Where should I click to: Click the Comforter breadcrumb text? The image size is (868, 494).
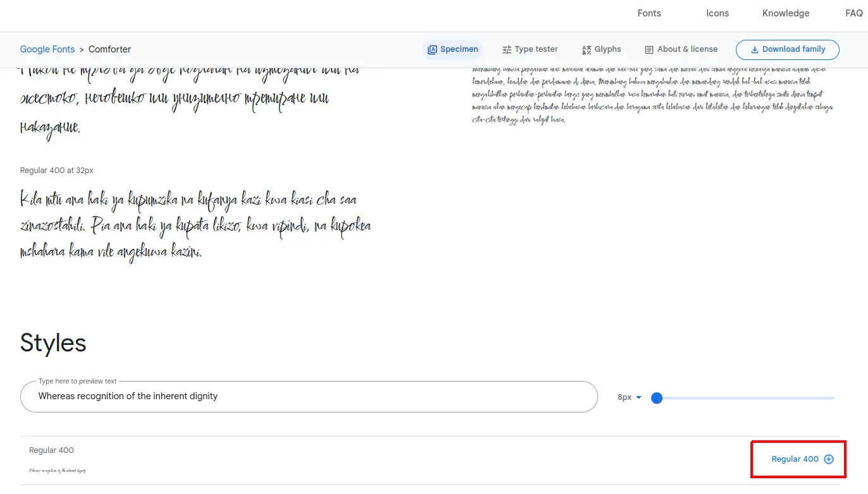point(110,49)
